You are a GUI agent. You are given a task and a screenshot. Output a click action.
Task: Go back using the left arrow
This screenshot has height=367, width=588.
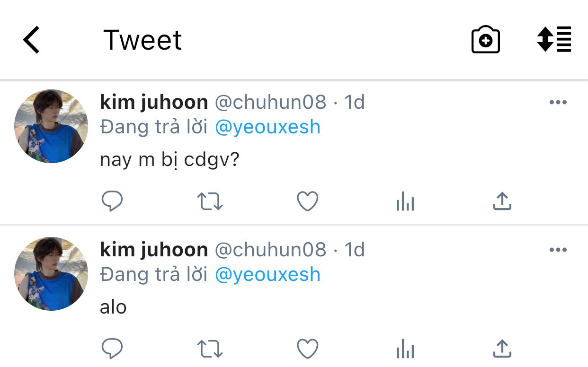pos(31,40)
